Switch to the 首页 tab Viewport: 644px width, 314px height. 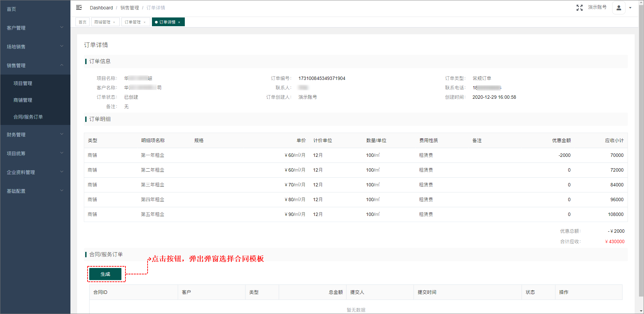pyautogui.click(x=83, y=22)
